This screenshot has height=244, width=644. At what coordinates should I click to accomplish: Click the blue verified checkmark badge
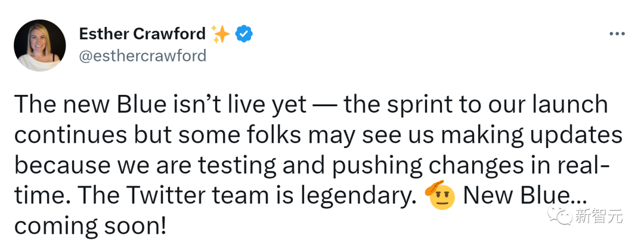tap(243, 35)
